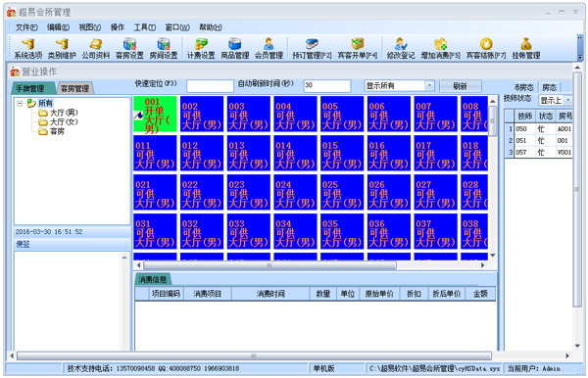Open 工具(T) menu
This screenshot has height=378, width=588.
pos(145,27)
